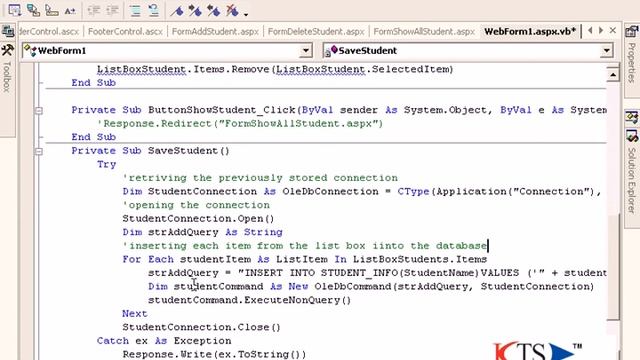
Task: Click Decrease Indent toolbar icon
Action: pyautogui.click(x=94, y=10)
